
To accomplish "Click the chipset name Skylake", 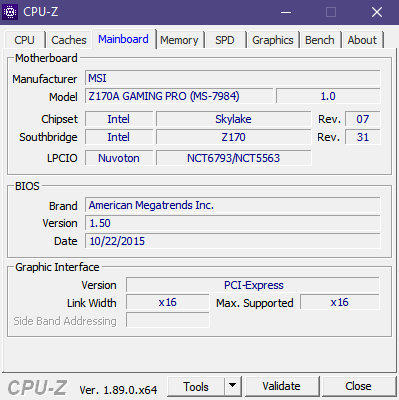I will point(233,119).
